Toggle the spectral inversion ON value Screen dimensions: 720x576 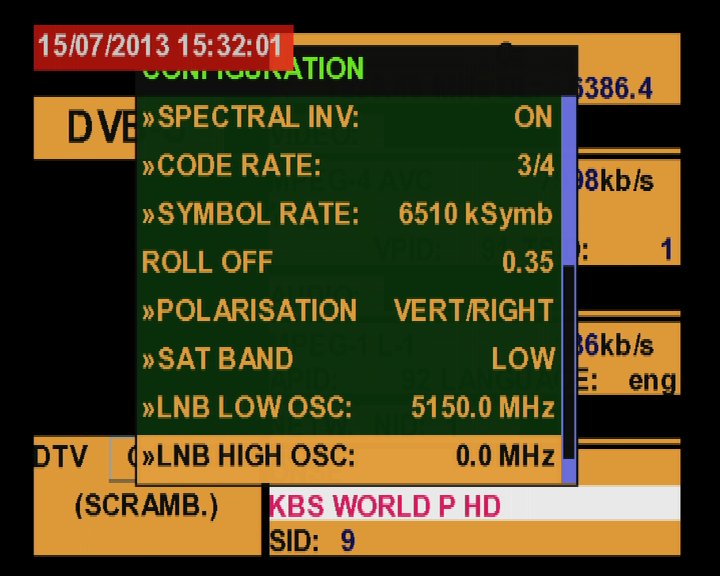(533, 117)
